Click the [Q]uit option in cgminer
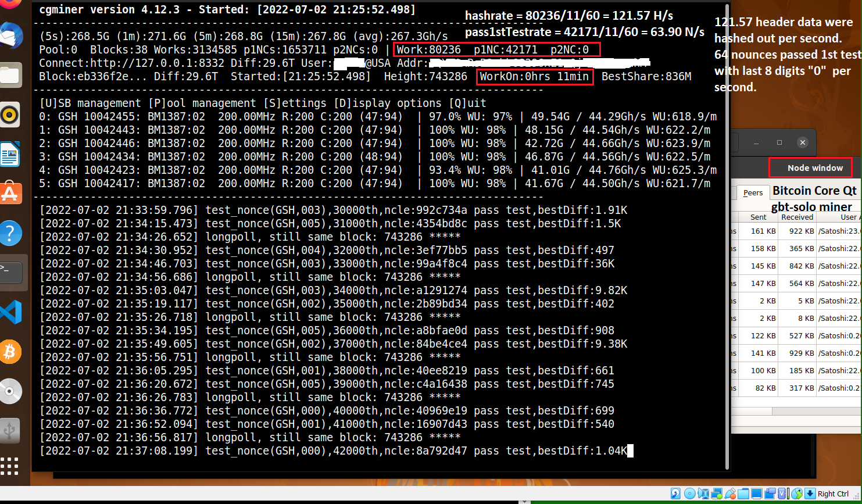 click(x=467, y=103)
